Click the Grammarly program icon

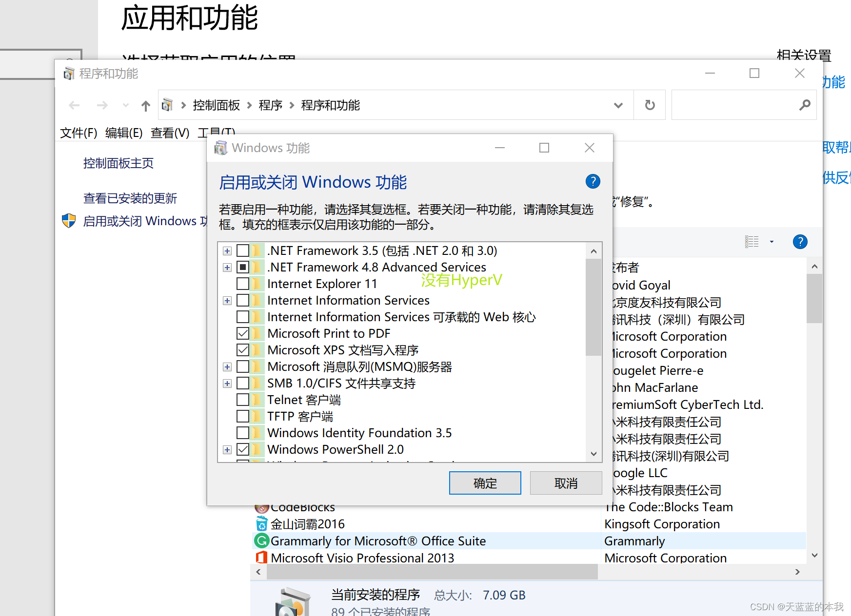click(262, 540)
